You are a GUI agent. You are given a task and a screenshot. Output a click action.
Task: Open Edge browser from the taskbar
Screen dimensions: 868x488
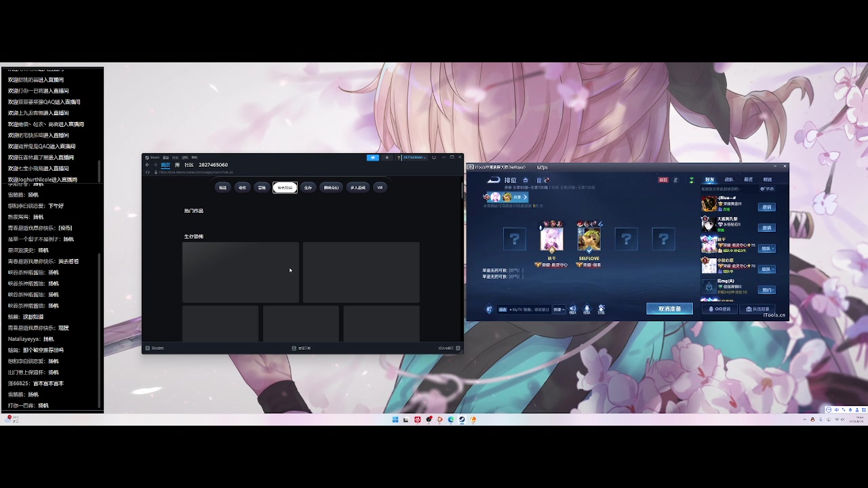pyautogui.click(x=450, y=420)
